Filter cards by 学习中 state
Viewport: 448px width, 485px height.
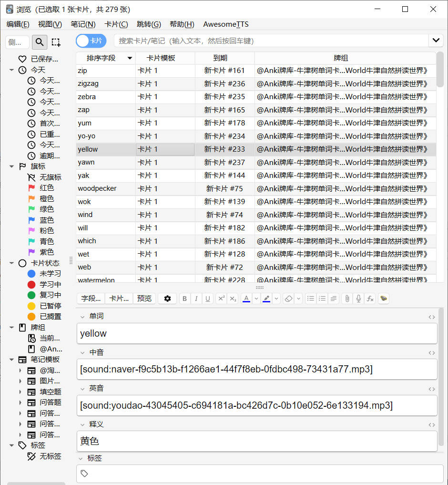[x=44, y=285]
